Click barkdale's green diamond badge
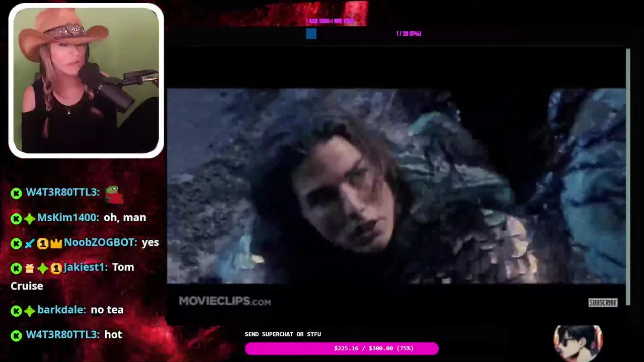644x362 pixels. coord(30,311)
